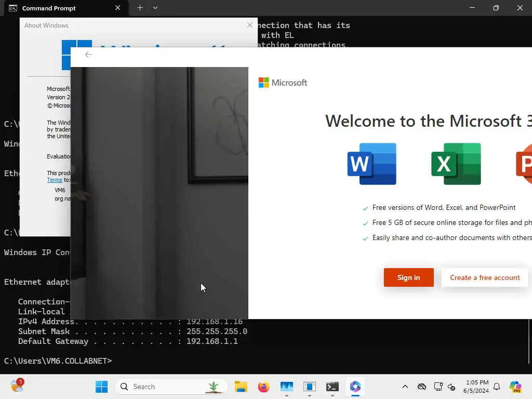Open the weather widget on the taskbar
Screen dimensions: 532x399
coord(17,386)
